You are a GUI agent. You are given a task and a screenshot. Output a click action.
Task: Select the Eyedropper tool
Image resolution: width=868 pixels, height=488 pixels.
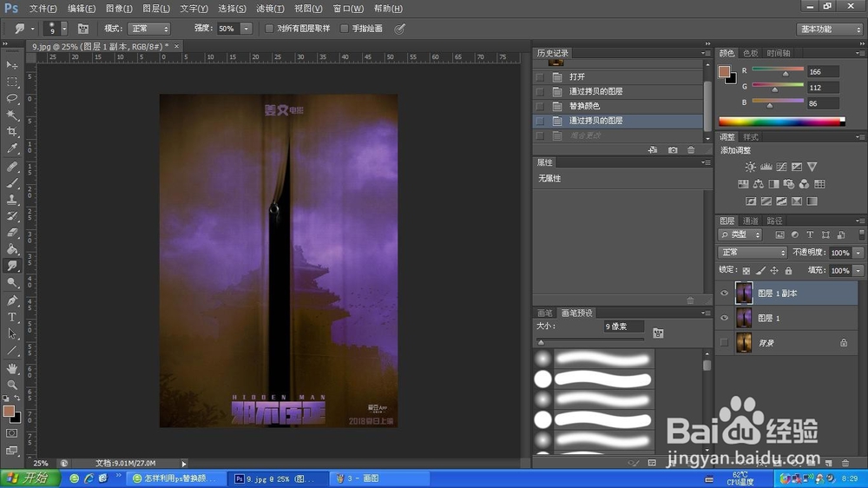11,148
